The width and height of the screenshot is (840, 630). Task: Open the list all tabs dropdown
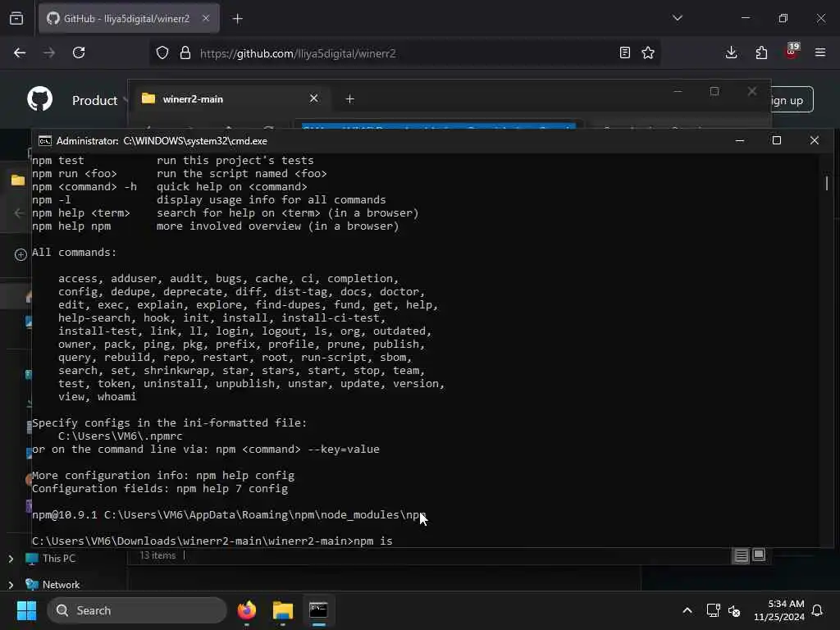tap(678, 18)
